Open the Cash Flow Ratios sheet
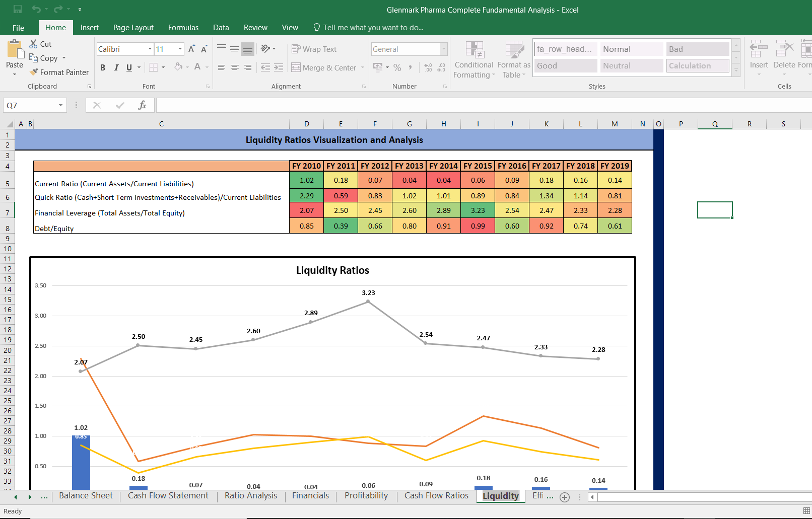 pyautogui.click(x=436, y=495)
